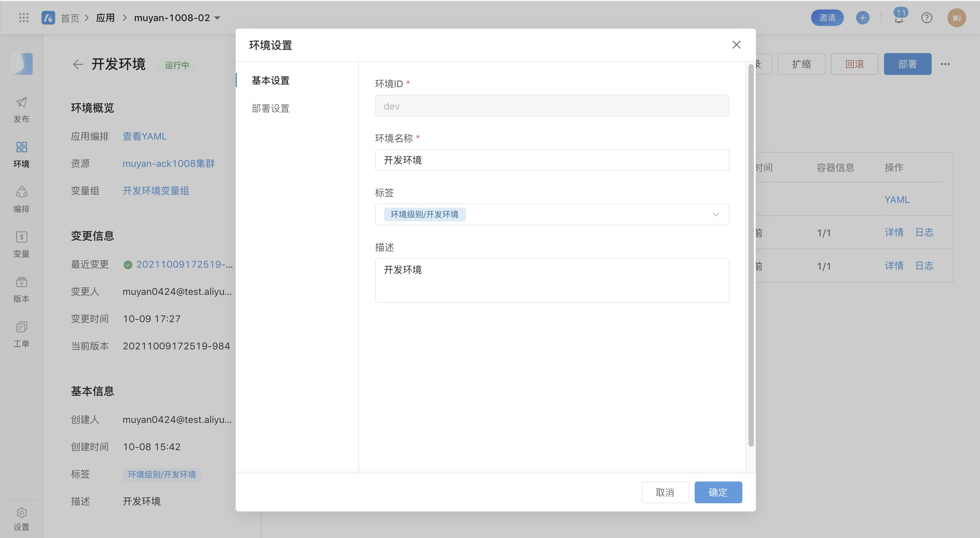Screen dimensions: 980x538
Task: Click the 容器信息 column header
Action: [835, 167]
